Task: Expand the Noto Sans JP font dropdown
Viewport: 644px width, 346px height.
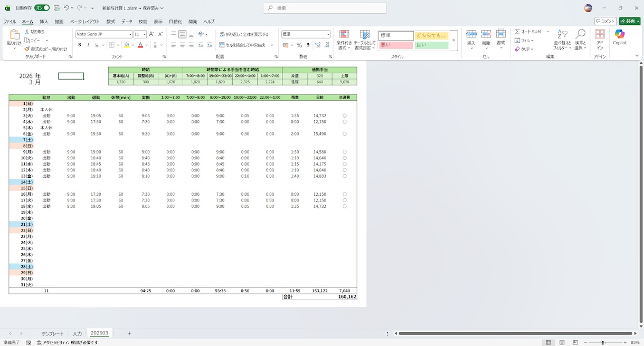Action: coord(130,34)
